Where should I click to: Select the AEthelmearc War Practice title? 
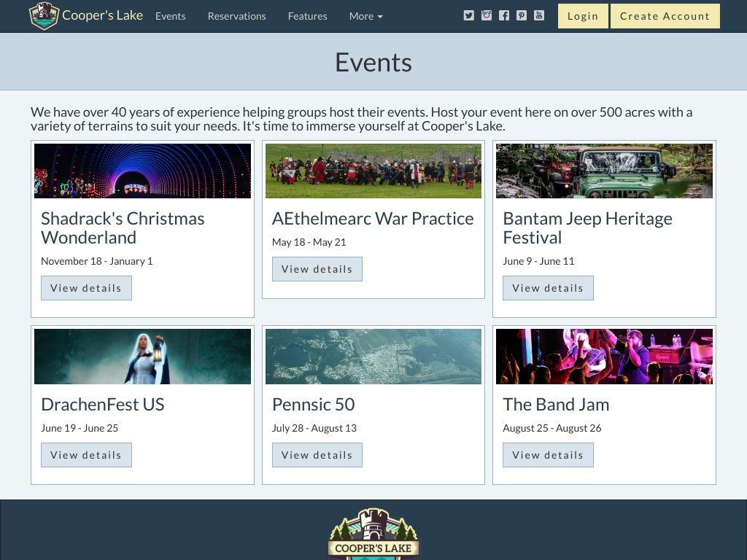373,219
